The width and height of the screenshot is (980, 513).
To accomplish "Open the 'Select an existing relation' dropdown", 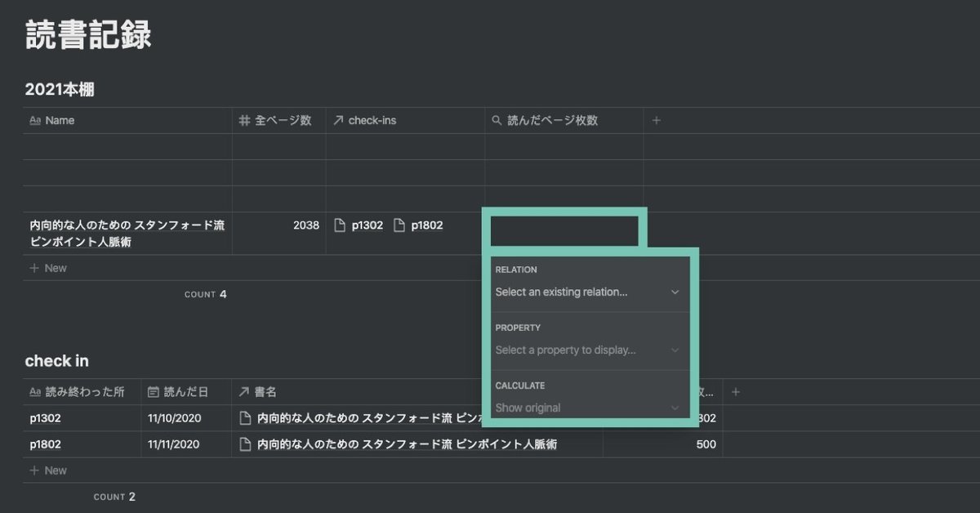I will (587, 292).
